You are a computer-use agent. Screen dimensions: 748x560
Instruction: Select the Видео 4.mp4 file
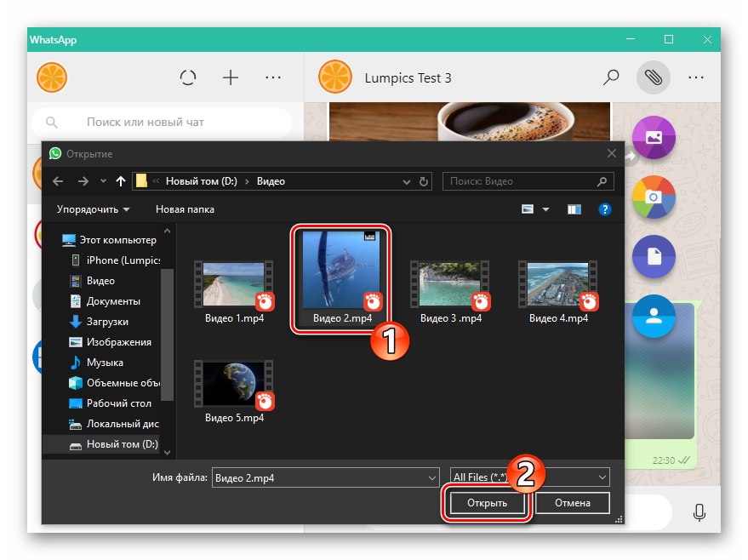(558, 292)
